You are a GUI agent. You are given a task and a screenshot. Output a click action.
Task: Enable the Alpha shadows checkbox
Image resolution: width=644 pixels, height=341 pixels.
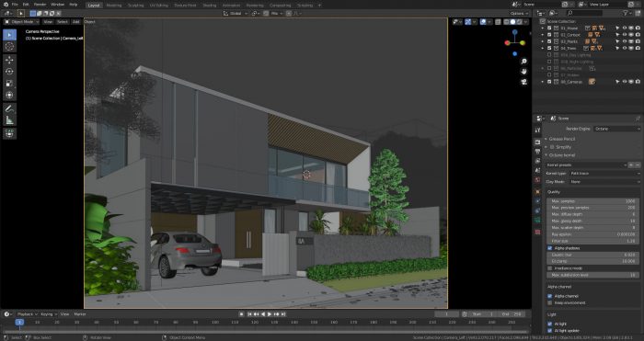(550, 248)
